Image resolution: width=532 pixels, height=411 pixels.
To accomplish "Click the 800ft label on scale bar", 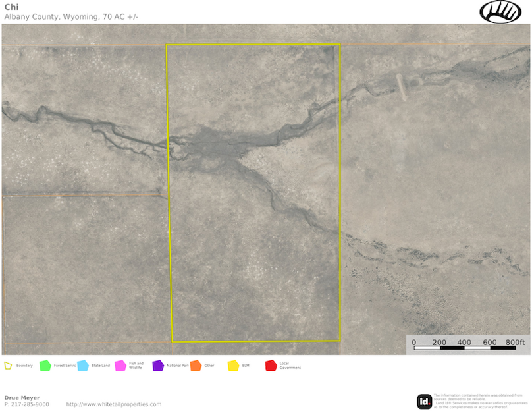I will pos(516,342).
